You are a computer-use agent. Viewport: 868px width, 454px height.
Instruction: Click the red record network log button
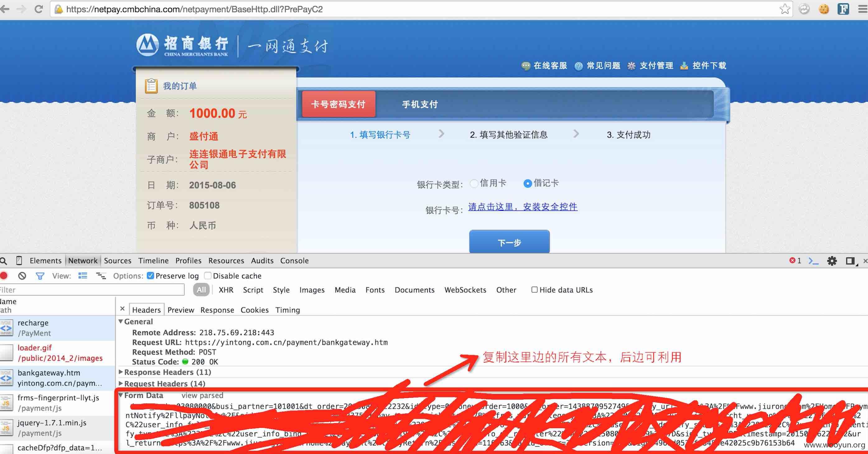pos(4,276)
